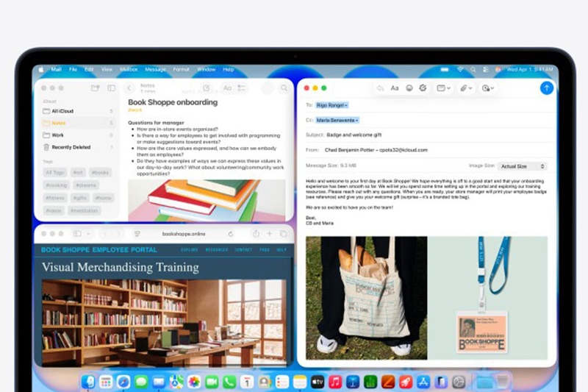Select the Work folder in Notes

[78, 135]
